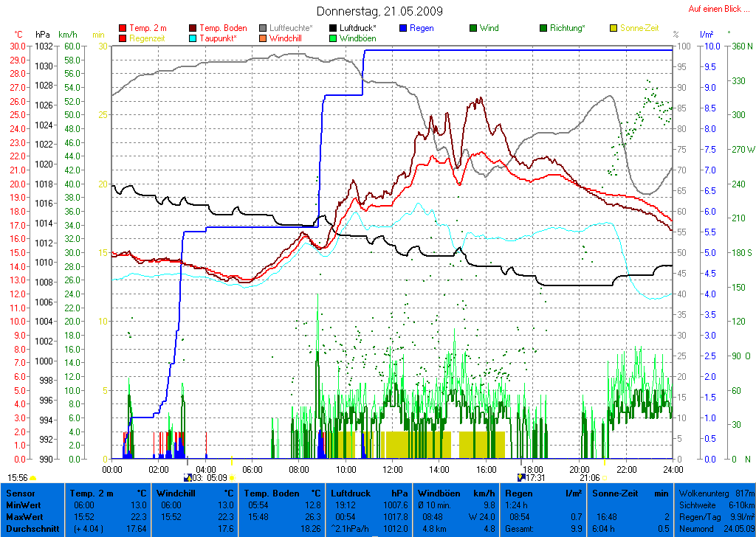The width and height of the screenshot is (756, 537).
Task: Click the sun icon beside 15:56
Action: tap(33, 478)
